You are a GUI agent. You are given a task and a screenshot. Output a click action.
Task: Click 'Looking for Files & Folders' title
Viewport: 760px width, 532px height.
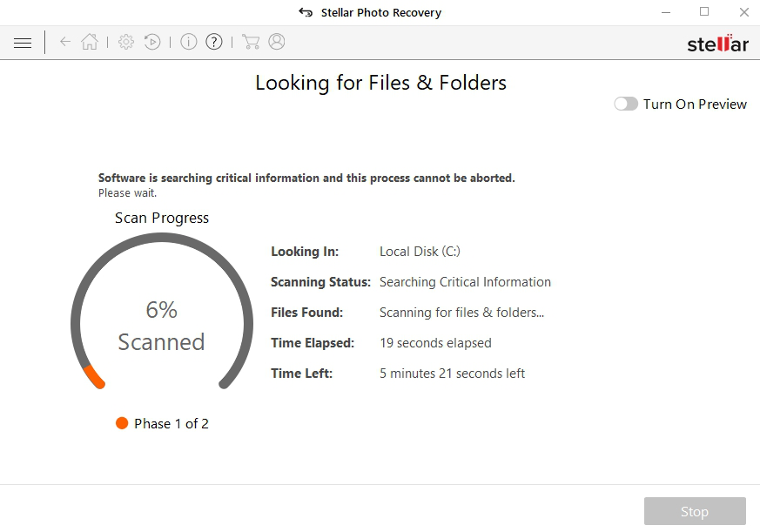[x=380, y=83]
